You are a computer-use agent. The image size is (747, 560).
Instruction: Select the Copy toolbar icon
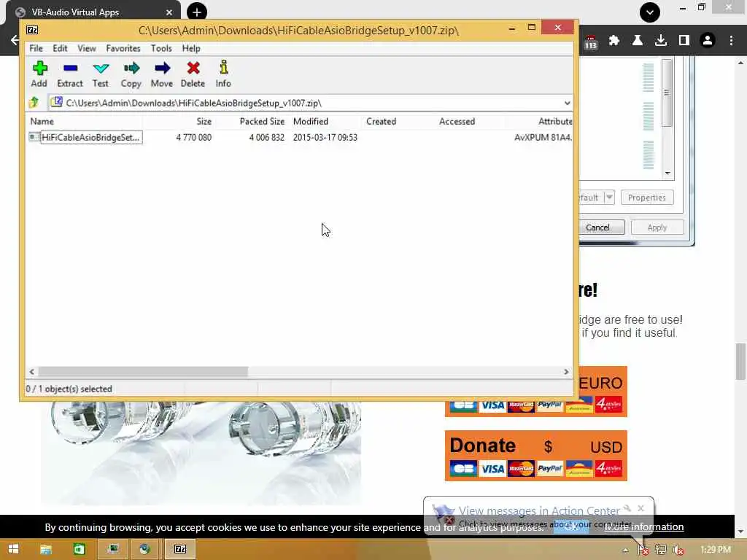[x=131, y=74]
